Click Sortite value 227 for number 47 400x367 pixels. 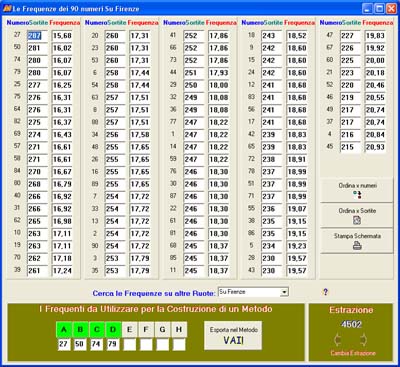coord(350,36)
